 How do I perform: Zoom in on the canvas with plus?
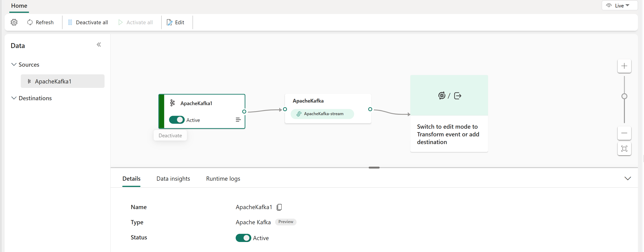click(624, 66)
